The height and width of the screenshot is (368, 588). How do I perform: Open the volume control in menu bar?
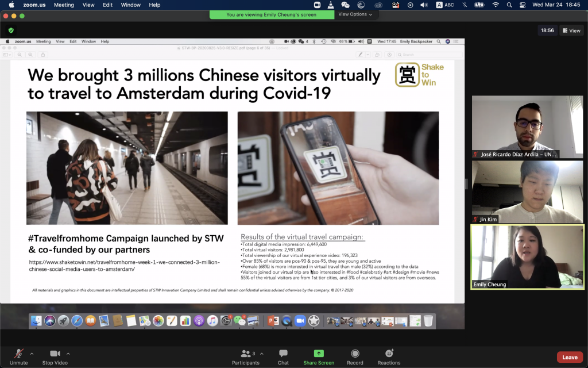click(424, 5)
